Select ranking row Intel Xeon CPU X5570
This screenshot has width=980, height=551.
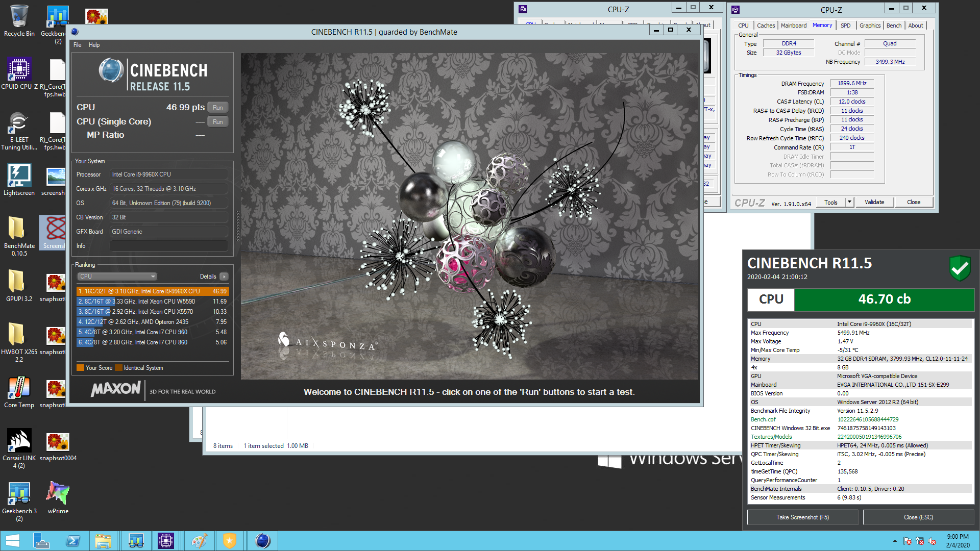(x=153, y=312)
